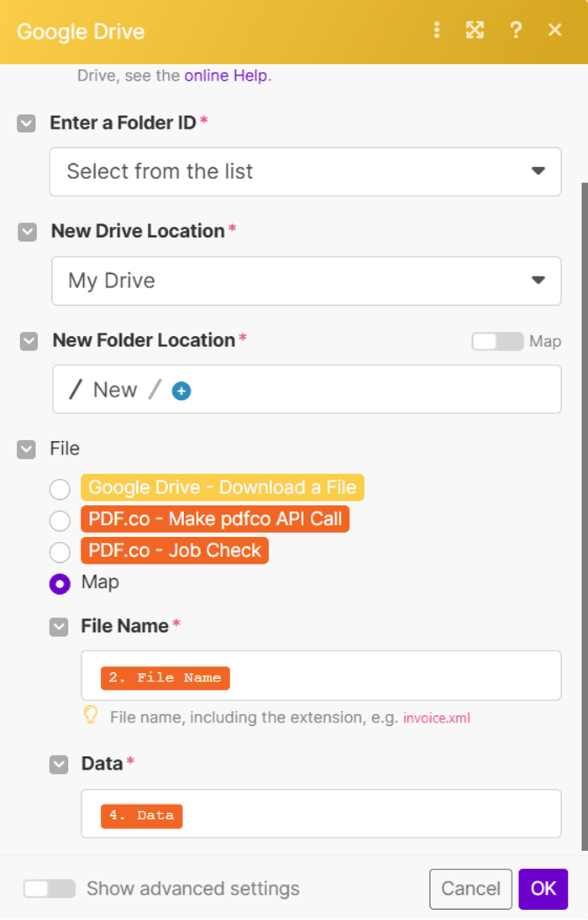The height and width of the screenshot is (920, 588).
Task: Click the OK button
Action: pos(543,889)
